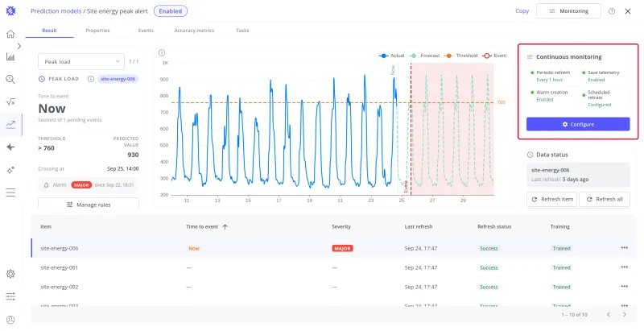Open the square root calculations sidebar icon

click(10, 101)
